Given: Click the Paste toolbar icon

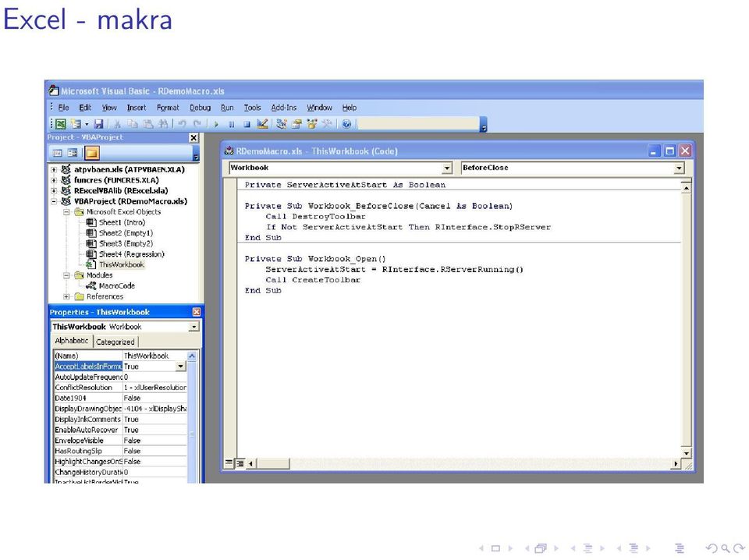Looking at the screenshot, I should pos(147,124).
